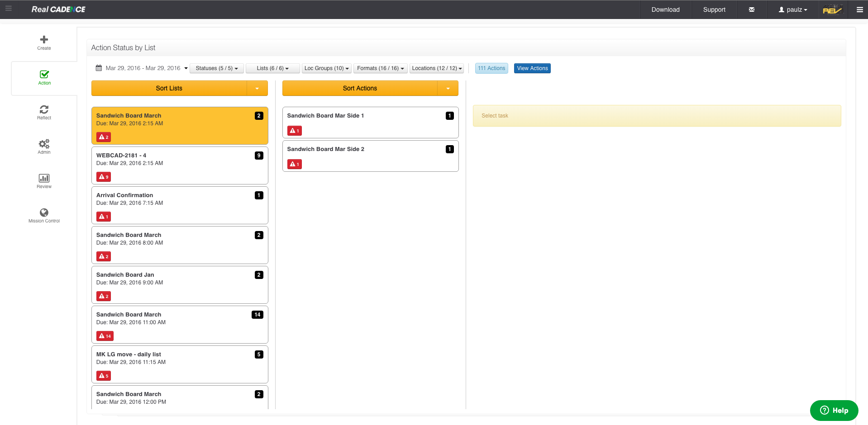Open the Review chart icon

(44, 178)
